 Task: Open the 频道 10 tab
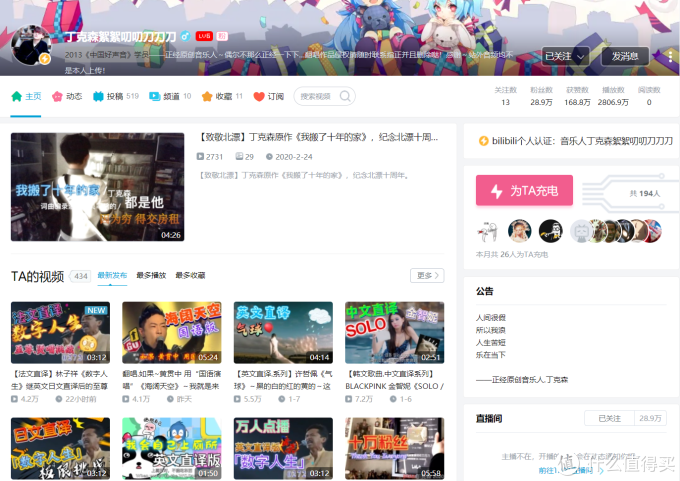pyautogui.click(x=170, y=96)
